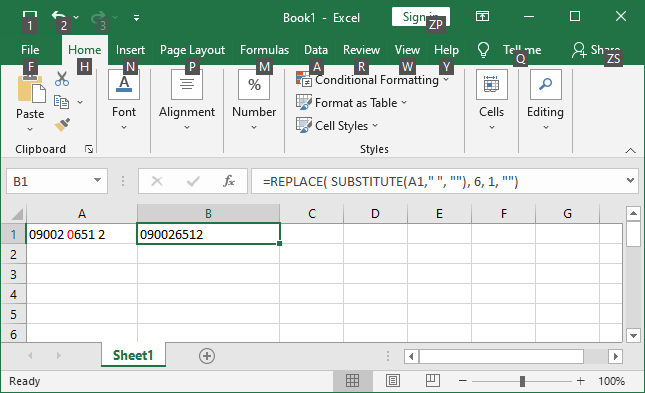Click the Paste clipboard icon
Viewport: 645px width, 393px height.
(30, 89)
